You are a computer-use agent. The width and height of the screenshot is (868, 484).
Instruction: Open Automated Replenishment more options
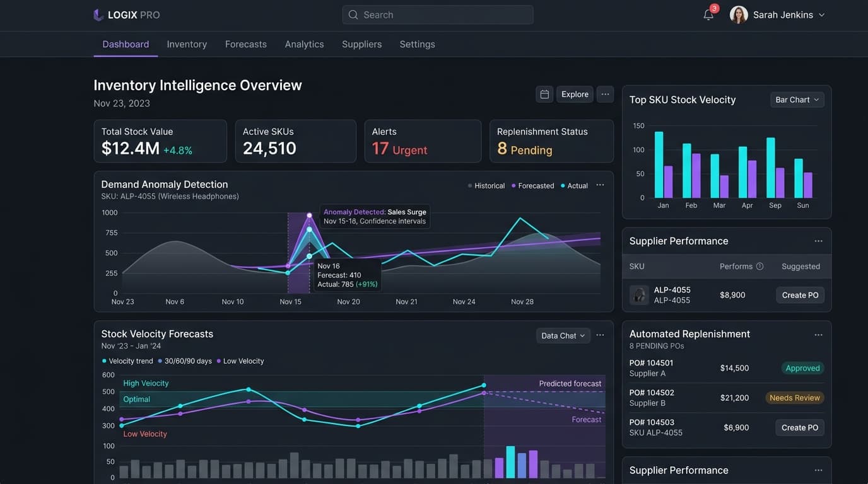coord(818,335)
